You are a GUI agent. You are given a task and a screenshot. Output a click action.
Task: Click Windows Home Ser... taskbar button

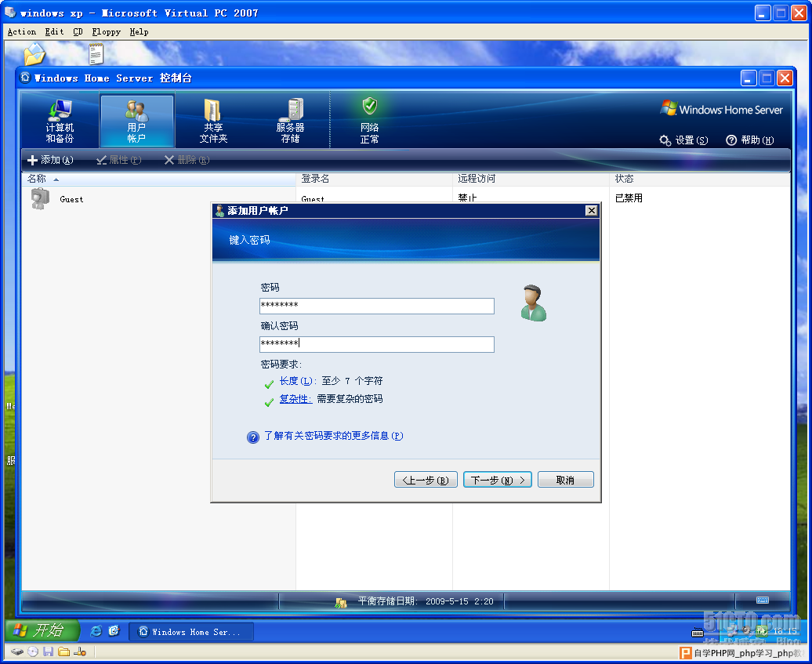191,632
